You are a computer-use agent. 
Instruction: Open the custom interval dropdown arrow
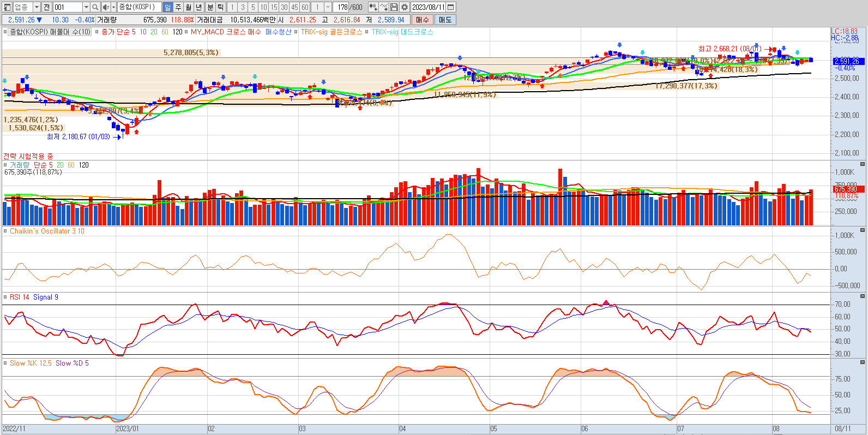(x=328, y=7)
